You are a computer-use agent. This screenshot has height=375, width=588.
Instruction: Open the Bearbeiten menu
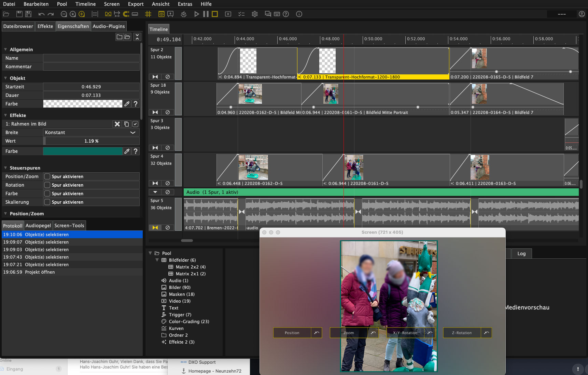pyautogui.click(x=36, y=4)
